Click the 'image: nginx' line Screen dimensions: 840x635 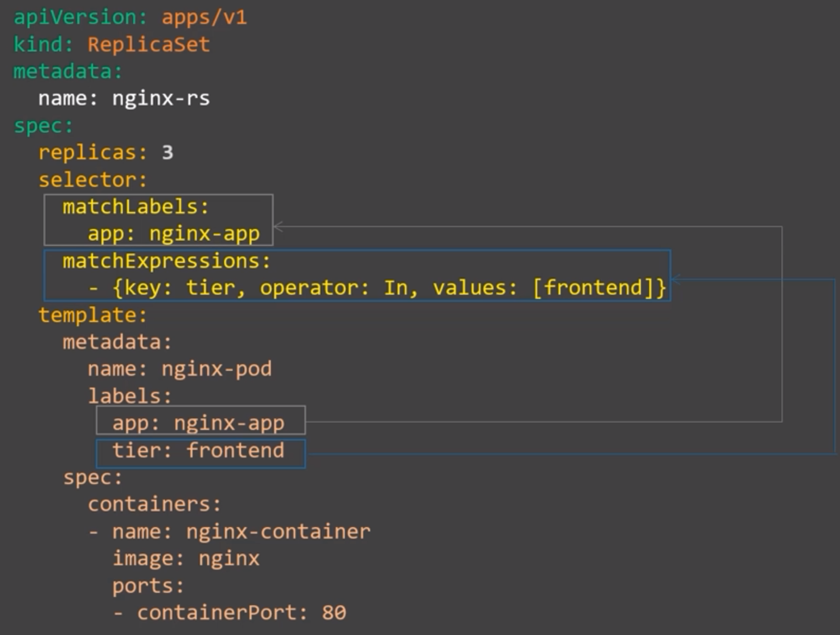[x=186, y=559]
